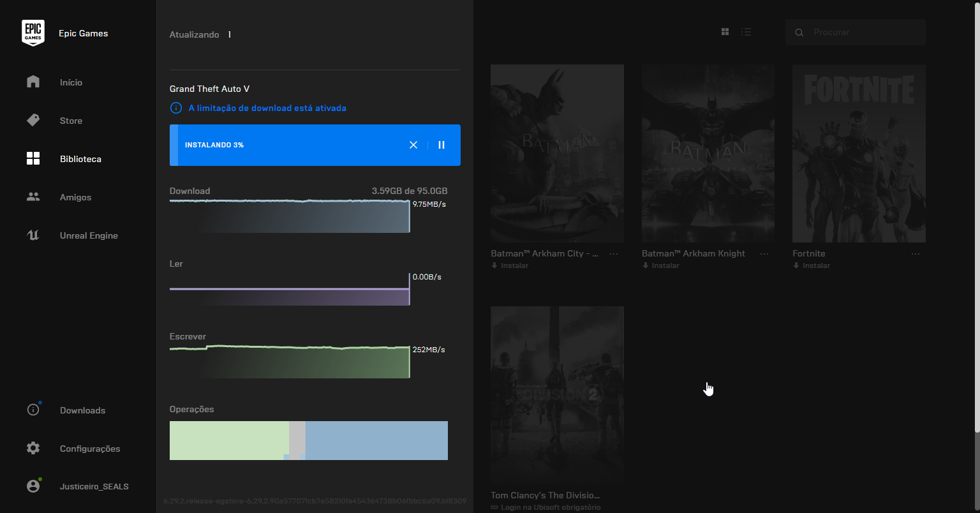Click the Operações operations chart

tap(309, 440)
